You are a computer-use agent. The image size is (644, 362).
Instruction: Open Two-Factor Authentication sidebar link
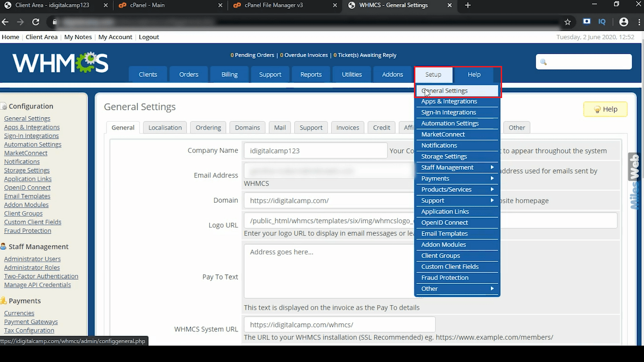(x=41, y=276)
